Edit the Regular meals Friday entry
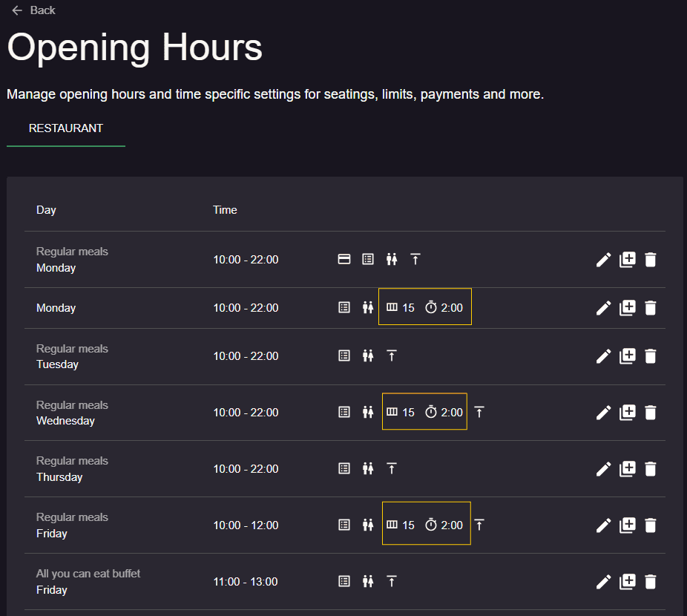Screen dimensions: 687x616 click(603, 525)
